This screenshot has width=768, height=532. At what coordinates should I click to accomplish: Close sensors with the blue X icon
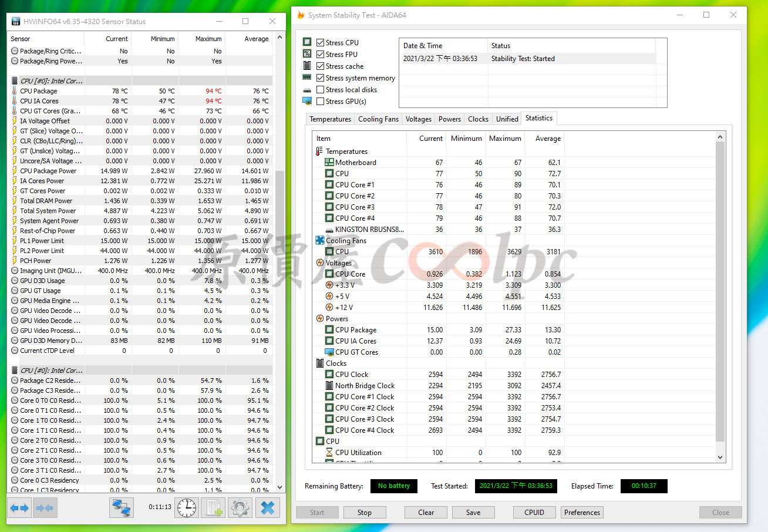click(267, 508)
